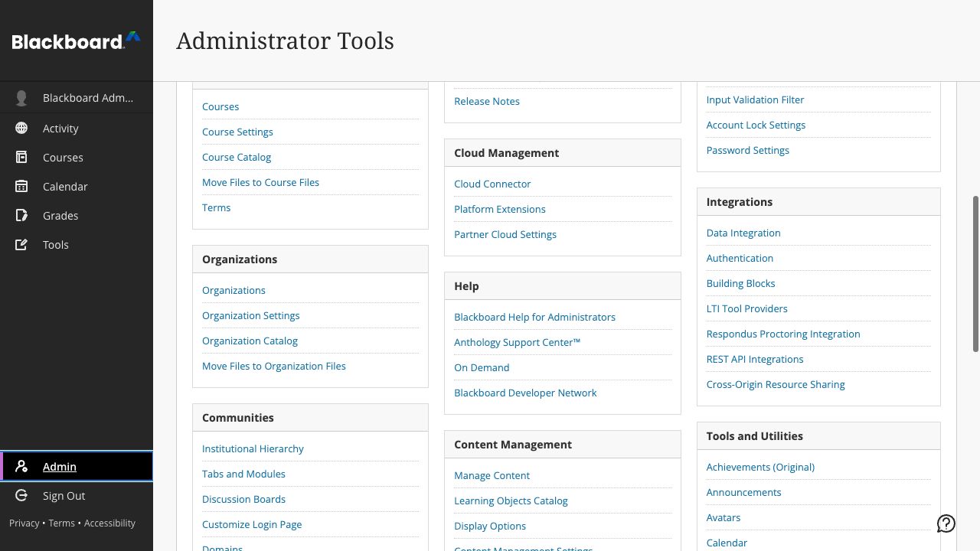
Task: Open the Authentication link
Action: [740, 258]
